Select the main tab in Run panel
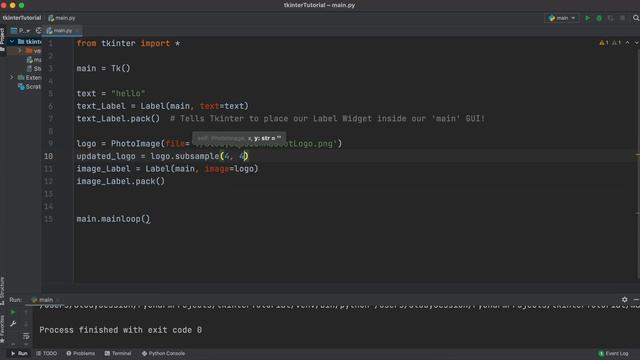640x360 pixels. coord(43,300)
